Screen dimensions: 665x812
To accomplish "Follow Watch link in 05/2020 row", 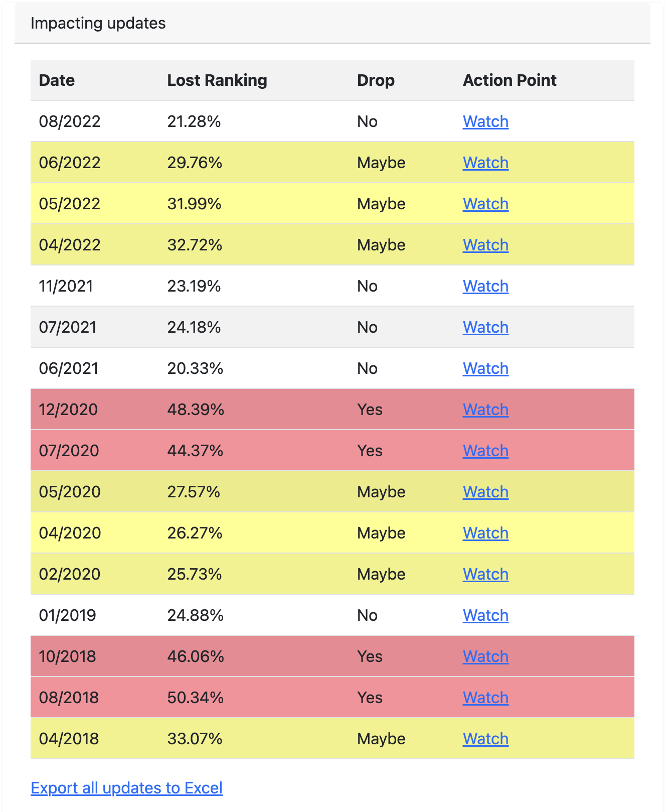I will [x=485, y=492].
